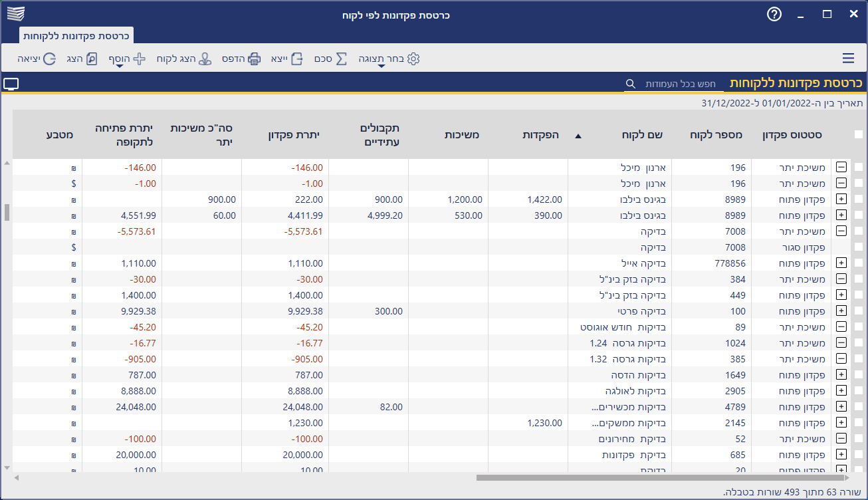Image resolution: width=868 pixels, height=500 pixels.
Task: Click the ייצא export icon
Action: point(297,59)
